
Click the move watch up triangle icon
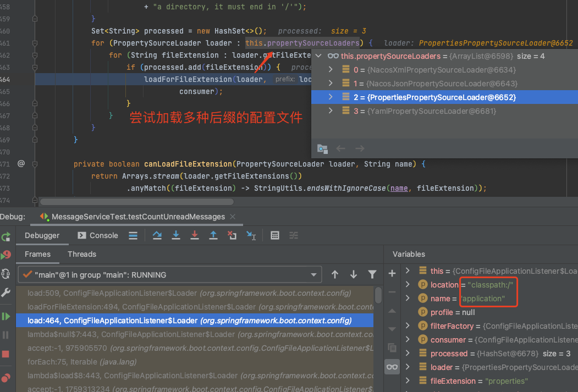(392, 311)
